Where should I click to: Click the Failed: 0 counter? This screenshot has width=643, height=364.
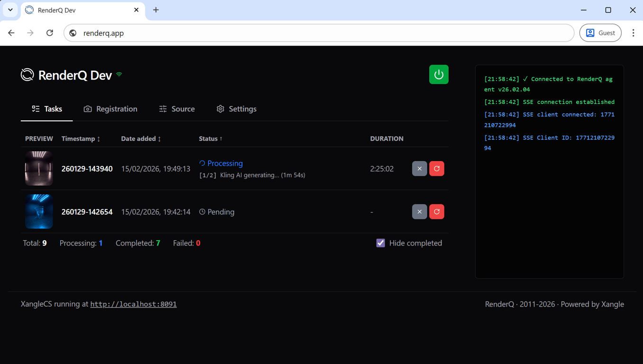[x=187, y=243]
